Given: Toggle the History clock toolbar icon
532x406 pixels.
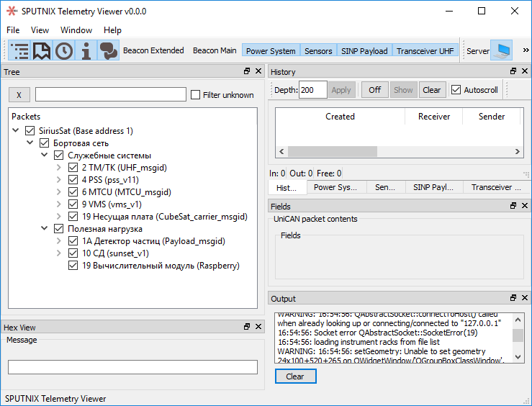Looking at the screenshot, I should (64, 51).
